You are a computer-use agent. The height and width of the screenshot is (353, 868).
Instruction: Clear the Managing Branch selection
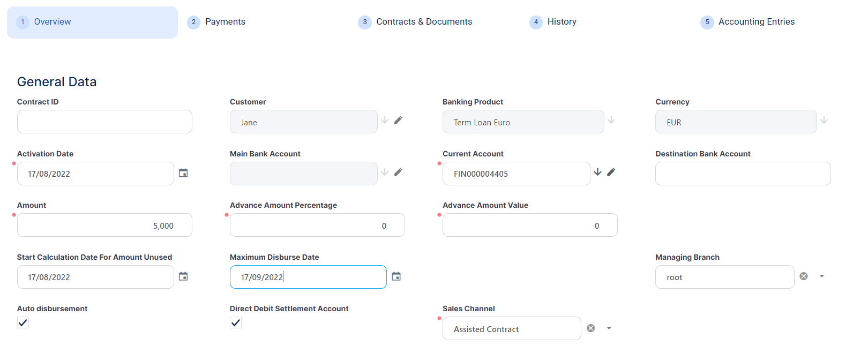pyautogui.click(x=804, y=276)
